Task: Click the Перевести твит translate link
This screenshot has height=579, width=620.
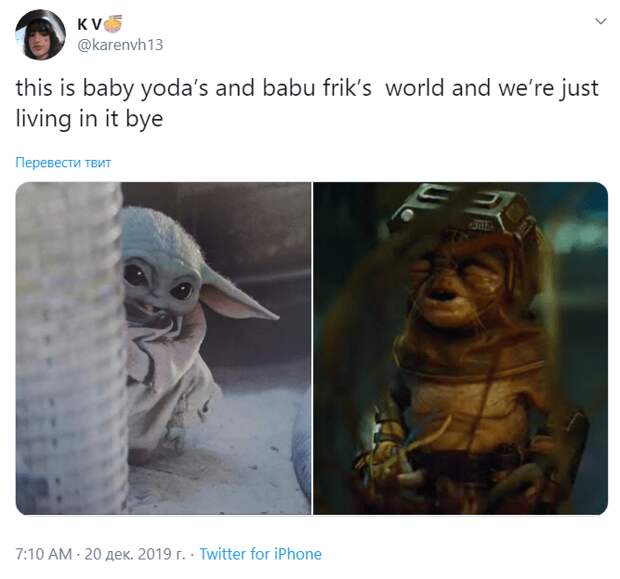Action: click(63, 163)
